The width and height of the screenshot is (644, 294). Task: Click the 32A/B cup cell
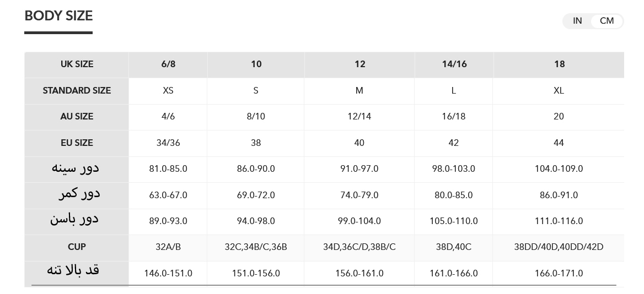pyautogui.click(x=168, y=247)
